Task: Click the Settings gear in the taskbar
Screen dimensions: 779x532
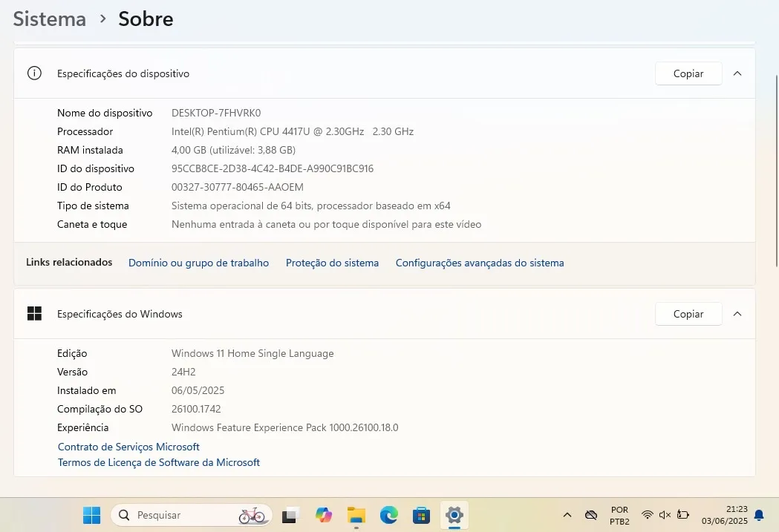Action: (x=454, y=515)
